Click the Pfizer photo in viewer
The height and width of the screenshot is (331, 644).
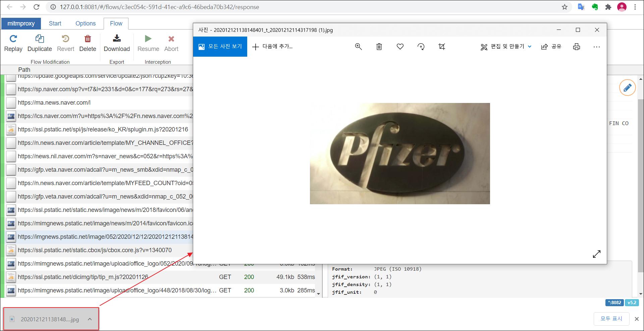400,154
